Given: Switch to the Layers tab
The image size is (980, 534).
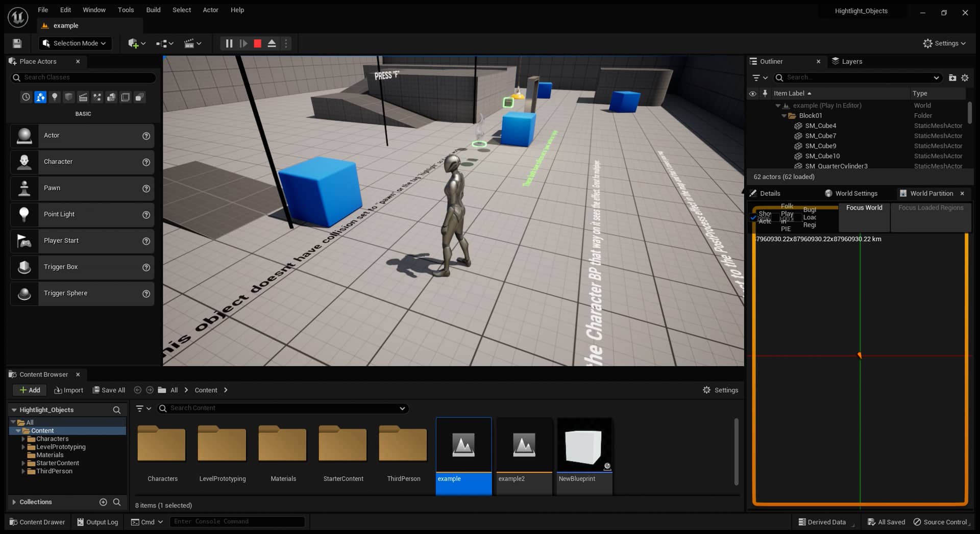Looking at the screenshot, I should tap(848, 61).
